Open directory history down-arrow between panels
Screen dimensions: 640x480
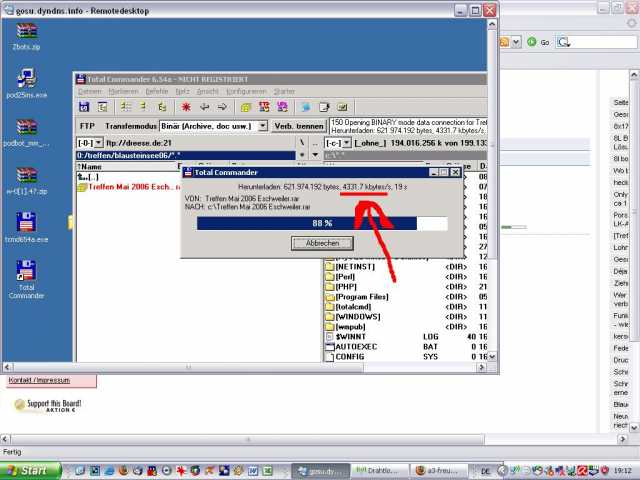click(315, 155)
